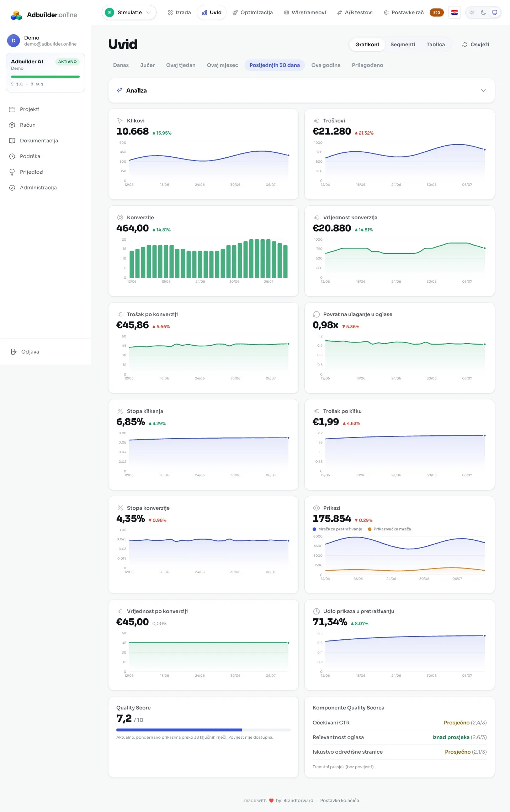Select system theme monitor toggle
The image size is (510, 812).
coord(495,12)
